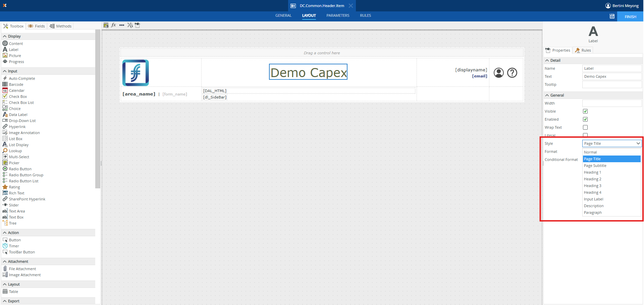
Task: Collapse the Detail properties section
Action: (x=547, y=60)
